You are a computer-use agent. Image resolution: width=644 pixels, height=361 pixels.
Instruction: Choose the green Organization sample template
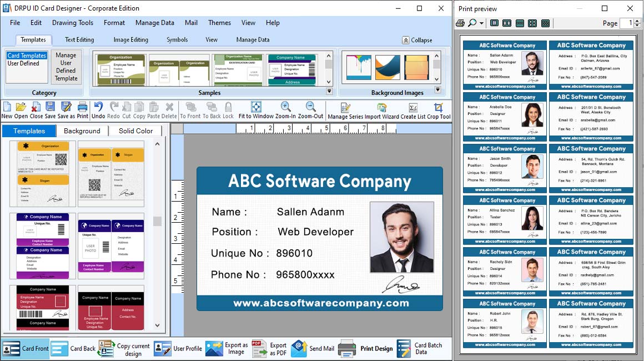[120, 69]
